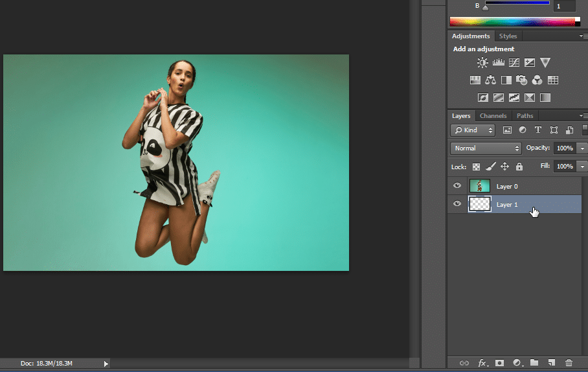588x372 pixels.
Task: Select the Layer 0 name
Action: [507, 187]
